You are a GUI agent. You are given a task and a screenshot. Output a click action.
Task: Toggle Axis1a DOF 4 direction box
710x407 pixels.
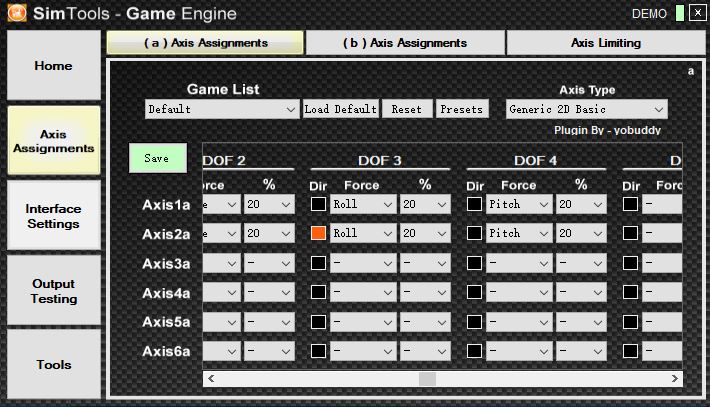(x=474, y=204)
